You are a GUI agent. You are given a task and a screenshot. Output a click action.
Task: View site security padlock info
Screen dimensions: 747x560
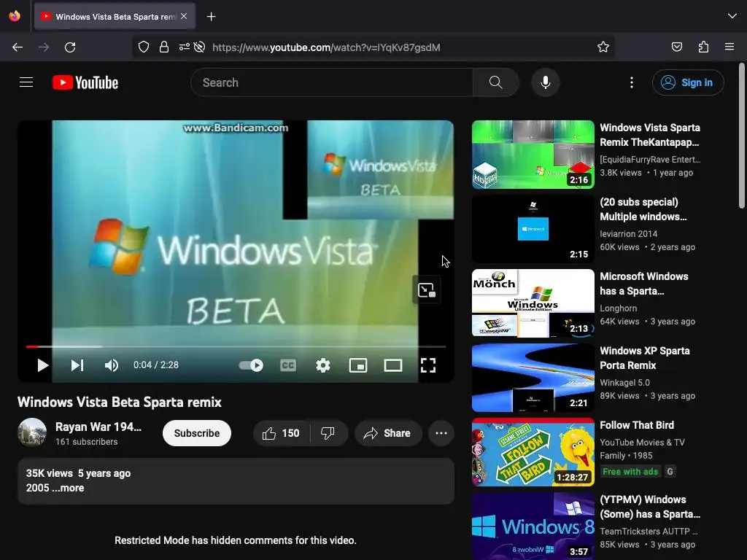pos(164,47)
